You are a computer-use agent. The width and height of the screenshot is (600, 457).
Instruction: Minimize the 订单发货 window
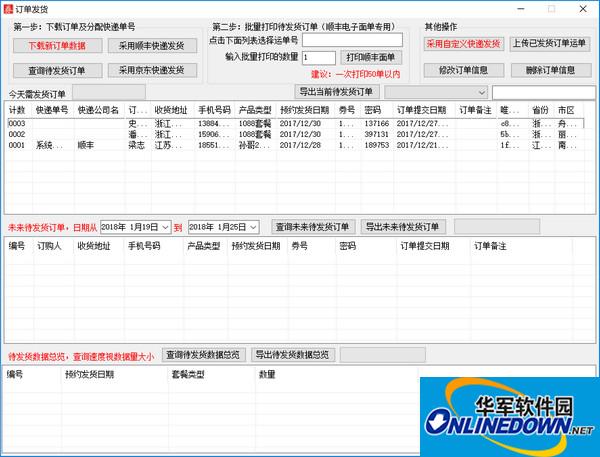(521, 9)
